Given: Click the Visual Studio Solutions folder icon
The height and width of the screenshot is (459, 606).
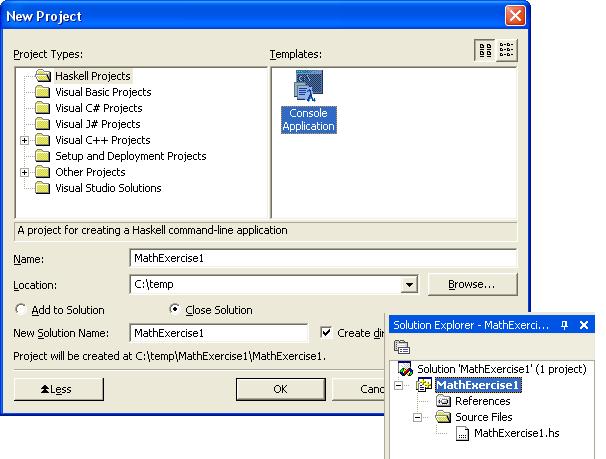Looking at the screenshot, I should (x=43, y=188).
